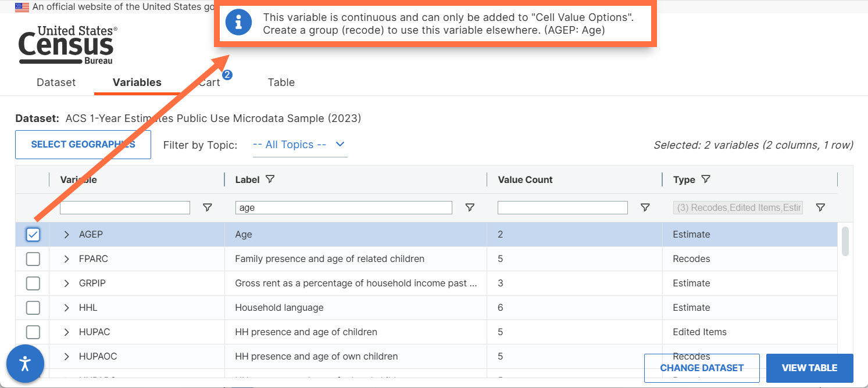Open the accessibility options icon
The height and width of the screenshot is (388, 868).
point(25,364)
